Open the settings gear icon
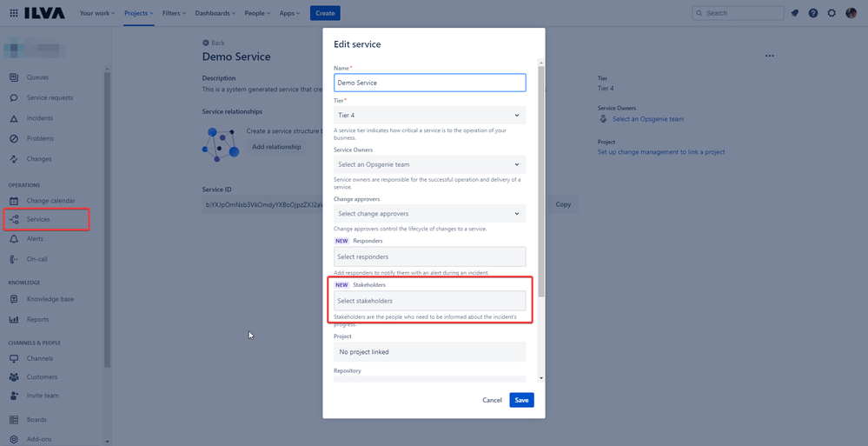Image resolution: width=868 pixels, height=446 pixels. (x=832, y=13)
